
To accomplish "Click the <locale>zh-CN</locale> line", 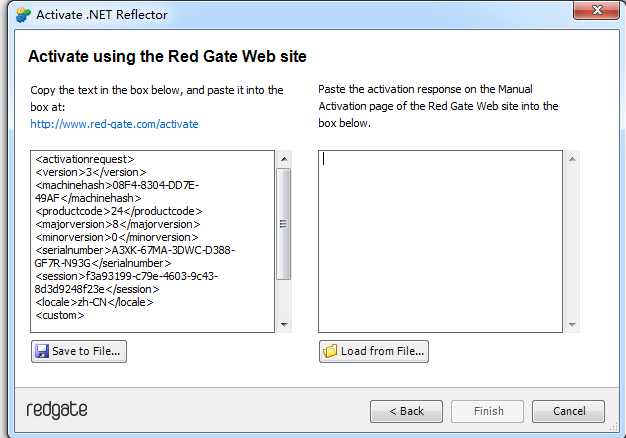I will [94, 302].
